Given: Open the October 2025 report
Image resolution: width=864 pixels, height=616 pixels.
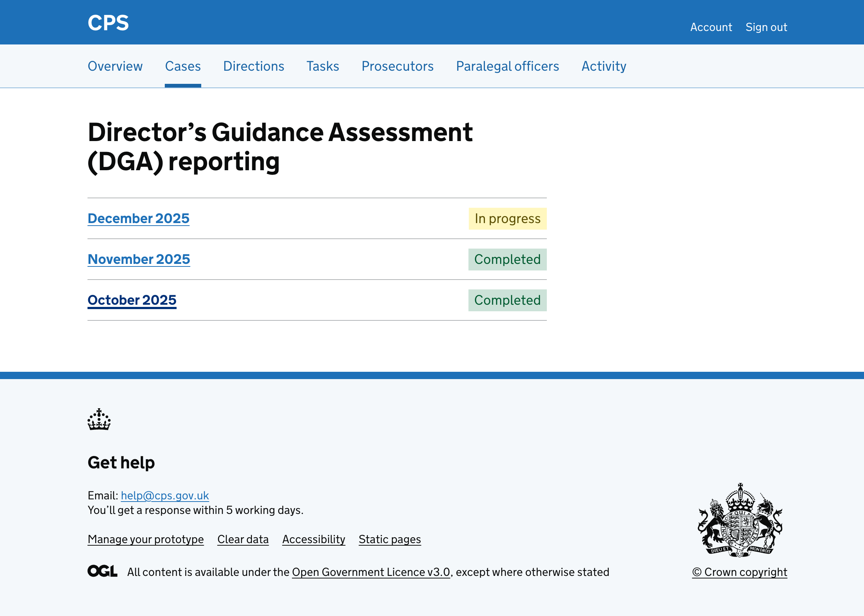Looking at the screenshot, I should pyautogui.click(x=132, y=300).
